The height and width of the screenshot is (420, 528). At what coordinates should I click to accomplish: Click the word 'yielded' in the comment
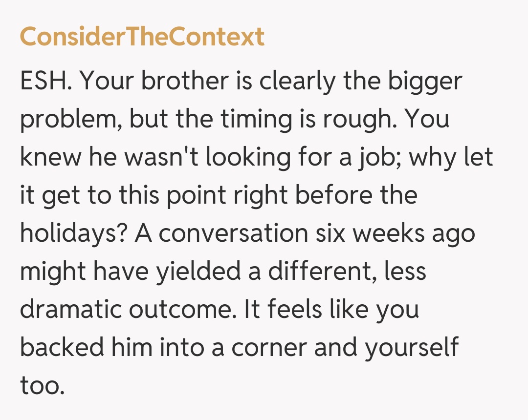point(198,272)
